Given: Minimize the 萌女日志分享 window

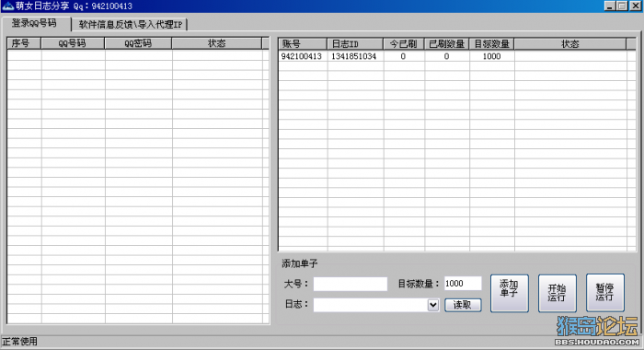Looking at the screenshot, I should pyautogui.click(x=609, y=6).
